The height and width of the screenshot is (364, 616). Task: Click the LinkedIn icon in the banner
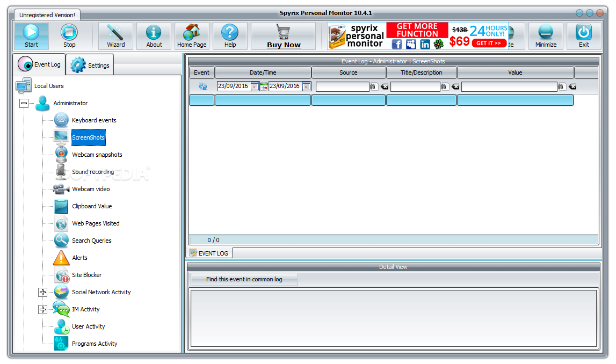coord(425,44)
